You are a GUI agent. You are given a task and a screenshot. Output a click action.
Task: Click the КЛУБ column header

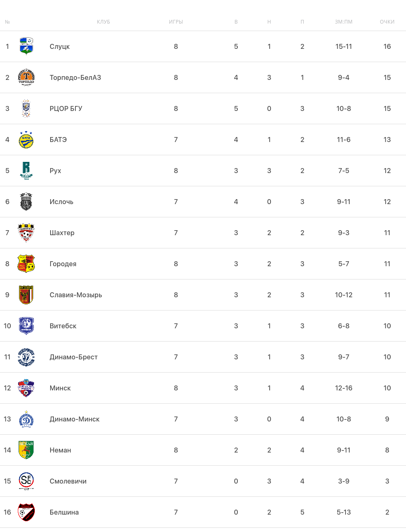[104, 22]
